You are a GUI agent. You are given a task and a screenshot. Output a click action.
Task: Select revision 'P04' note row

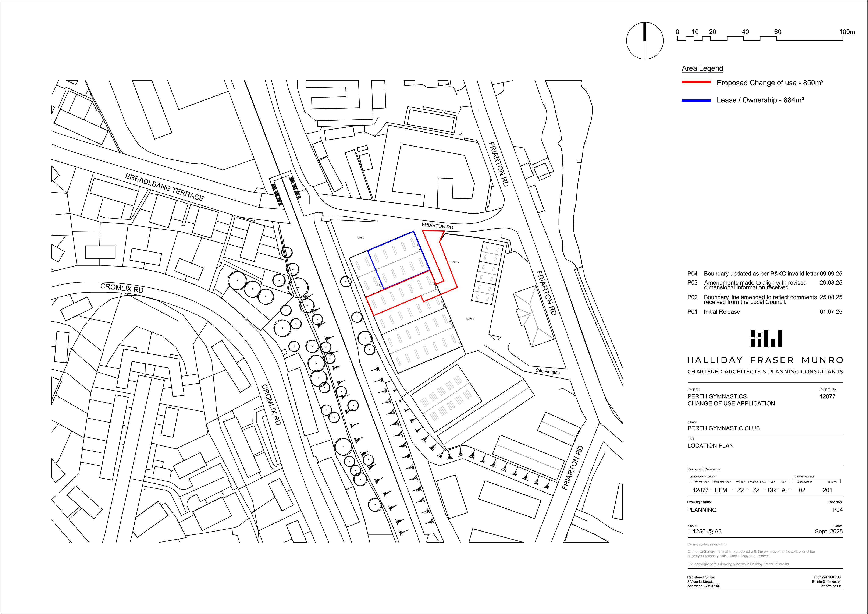[764, 274]
